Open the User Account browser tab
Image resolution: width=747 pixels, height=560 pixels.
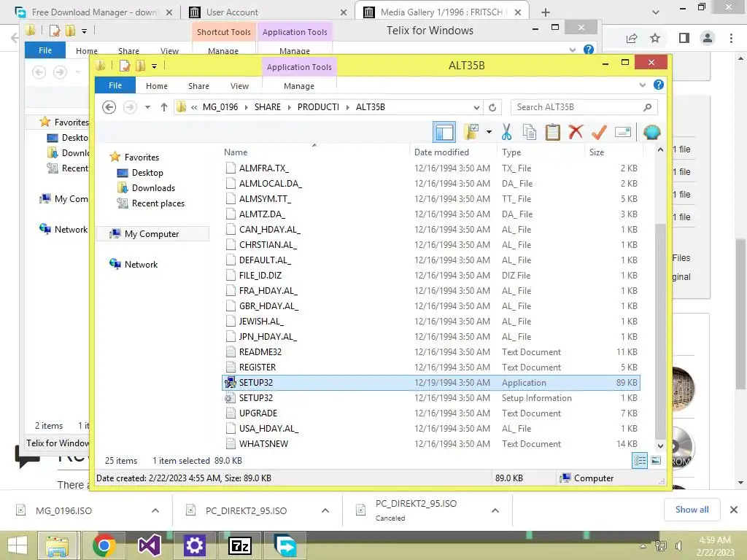(x=267, y=12)
